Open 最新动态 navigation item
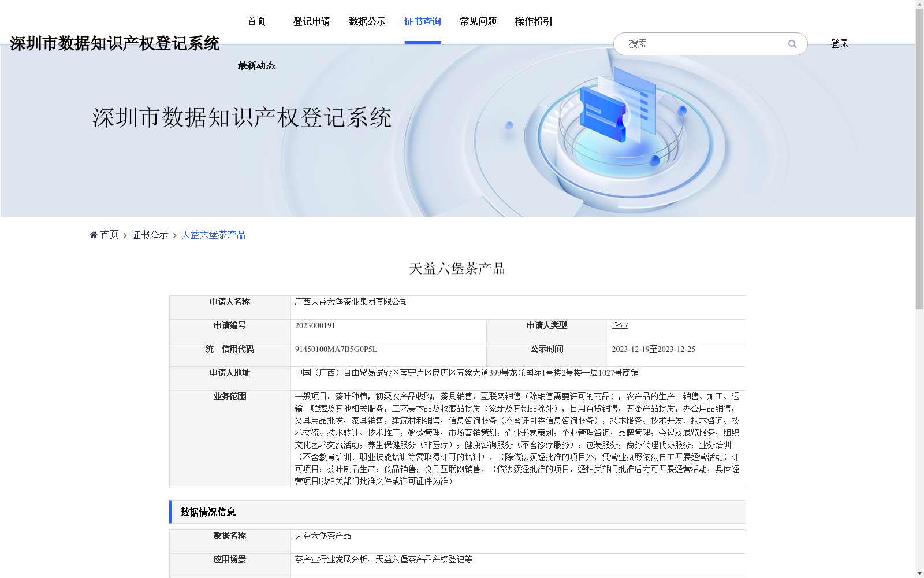The width and height of the screenshot is (924, 578). 256,65
